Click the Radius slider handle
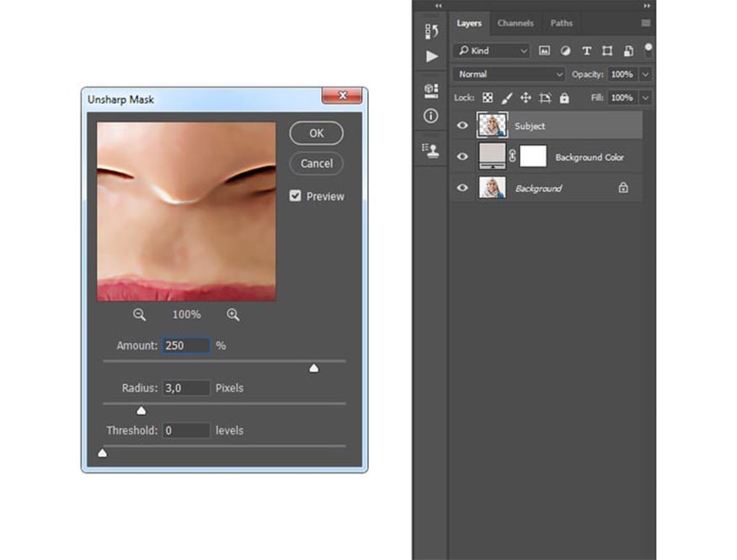737x560 pixels. click(x=141, y=411)
